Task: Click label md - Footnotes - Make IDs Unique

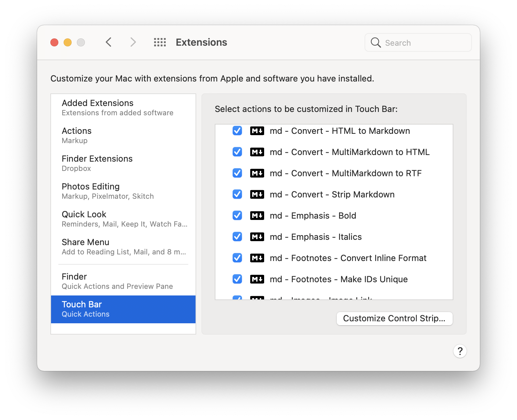Action: pos(339,279)
